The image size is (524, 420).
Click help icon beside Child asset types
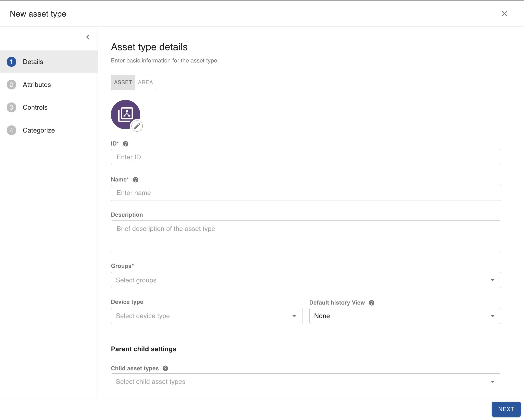coord(165,369)
